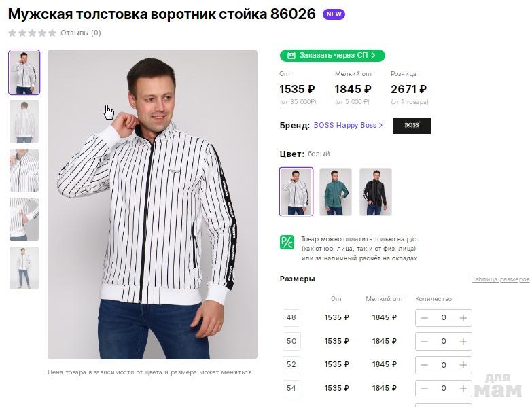Image resolution: width=532 pixels, height=407 pixels.
Task: Click the purple NEW badge
Action: (334, 14)
